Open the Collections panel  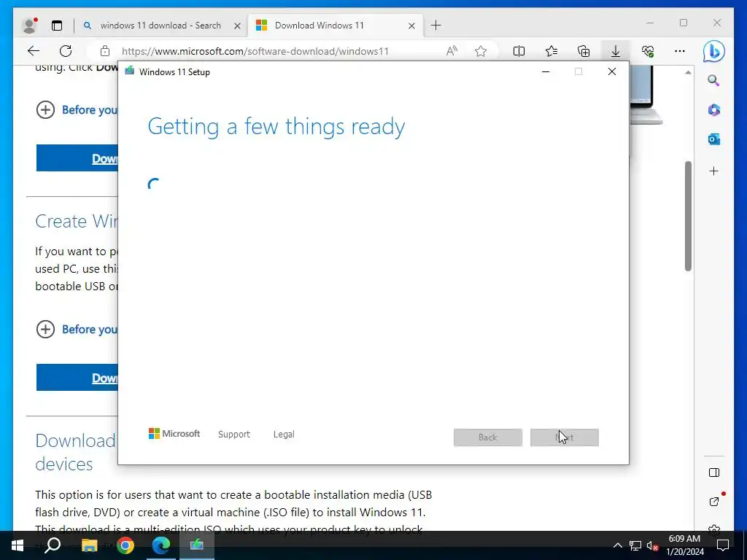[x=584, y=51]
